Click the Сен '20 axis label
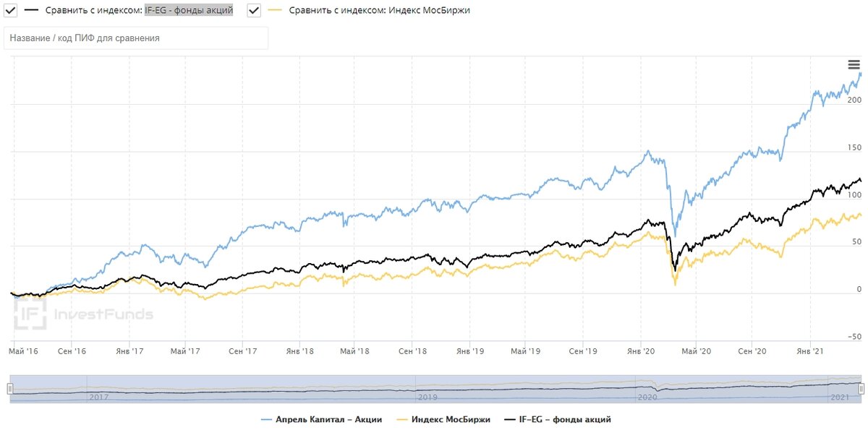 753,351
